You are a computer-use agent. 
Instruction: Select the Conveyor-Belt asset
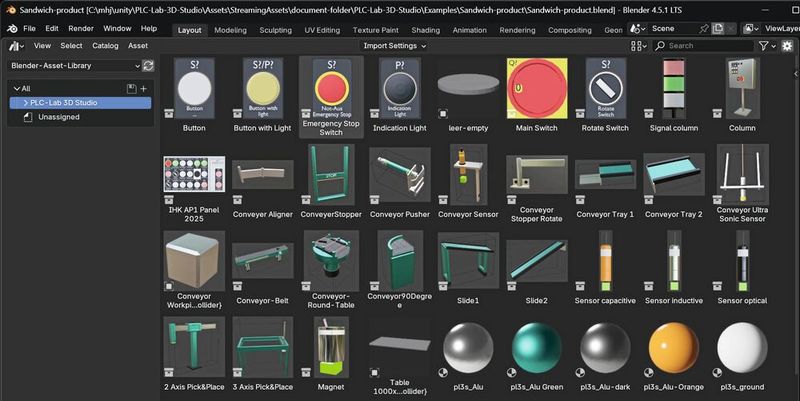263,268
